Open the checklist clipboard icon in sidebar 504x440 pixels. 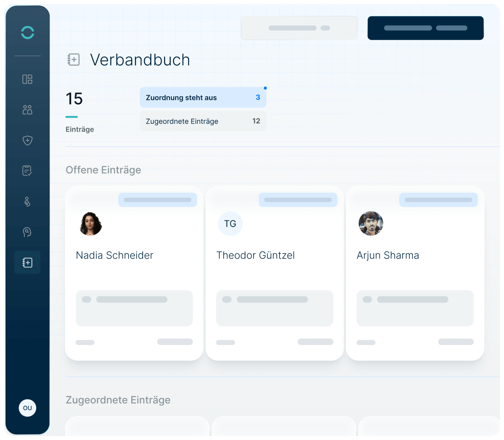pos(27,170)
